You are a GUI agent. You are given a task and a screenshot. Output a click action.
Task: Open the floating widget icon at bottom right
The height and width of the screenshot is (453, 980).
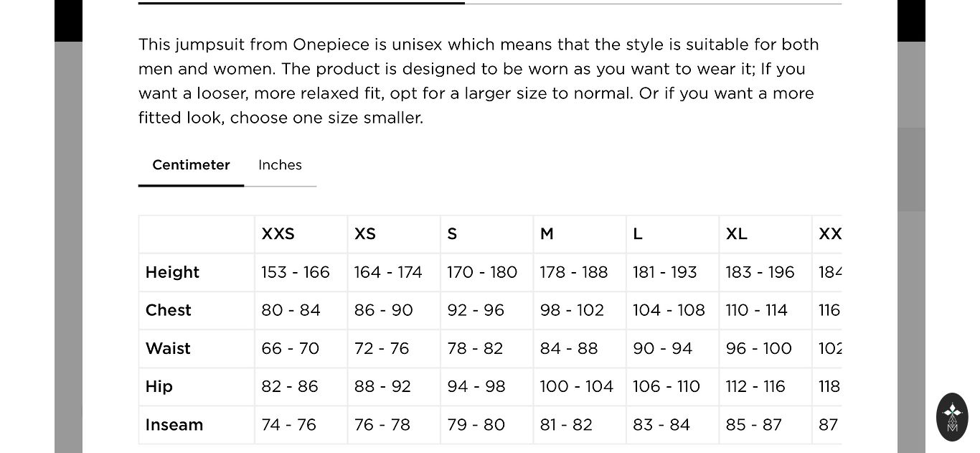tap(952, 416)
